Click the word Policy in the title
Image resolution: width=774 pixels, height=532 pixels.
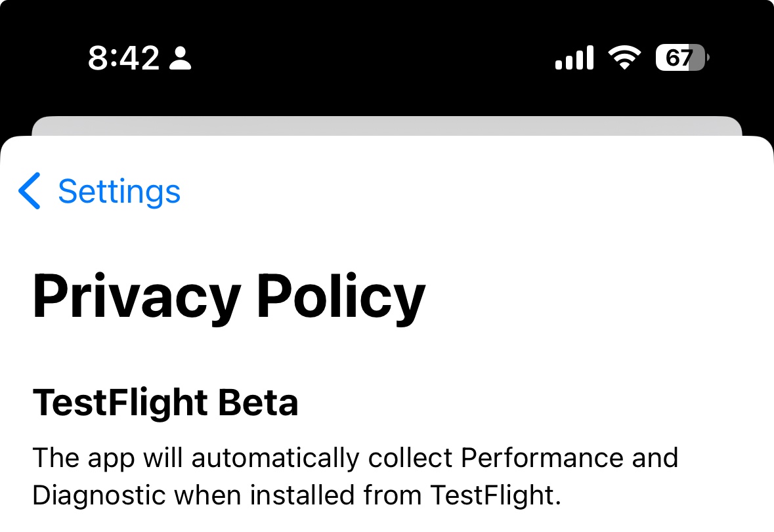[x=341, y=298]
